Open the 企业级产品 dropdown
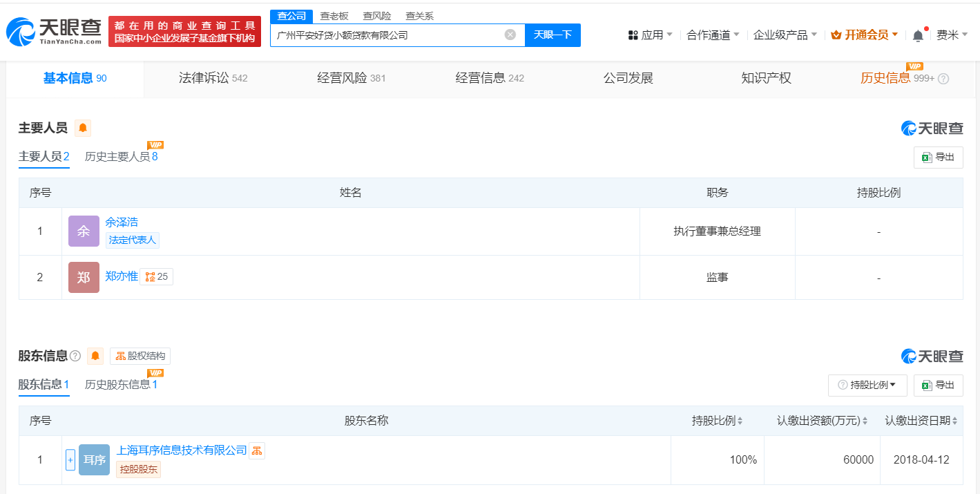Image resolution: width=980 pixels, height=494 pixels. coord(785,35)
